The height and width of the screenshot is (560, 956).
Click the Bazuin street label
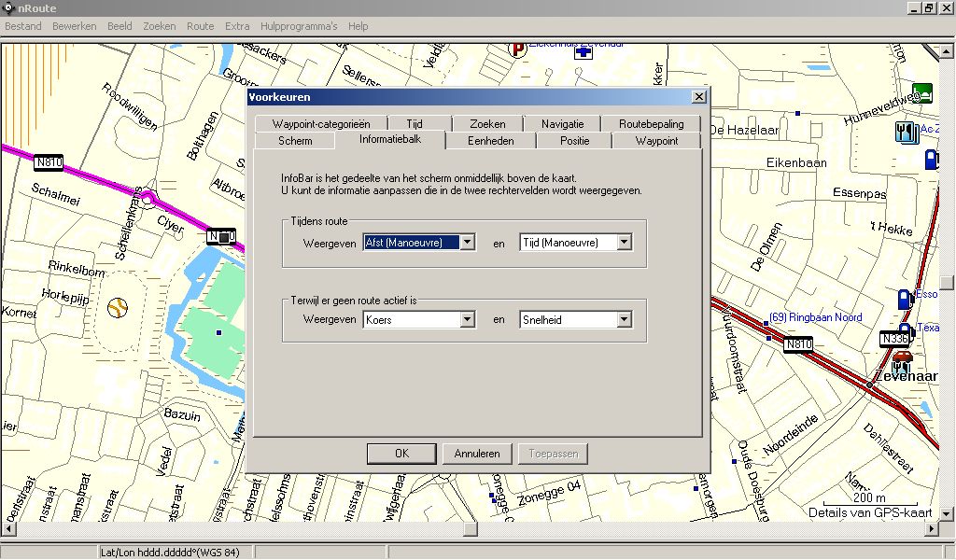coord(182,414)
